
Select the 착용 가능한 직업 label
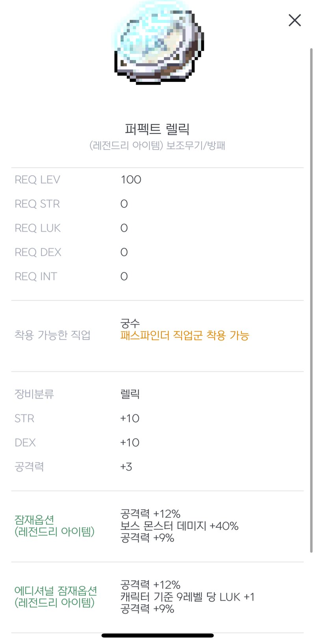pos(52,335)
